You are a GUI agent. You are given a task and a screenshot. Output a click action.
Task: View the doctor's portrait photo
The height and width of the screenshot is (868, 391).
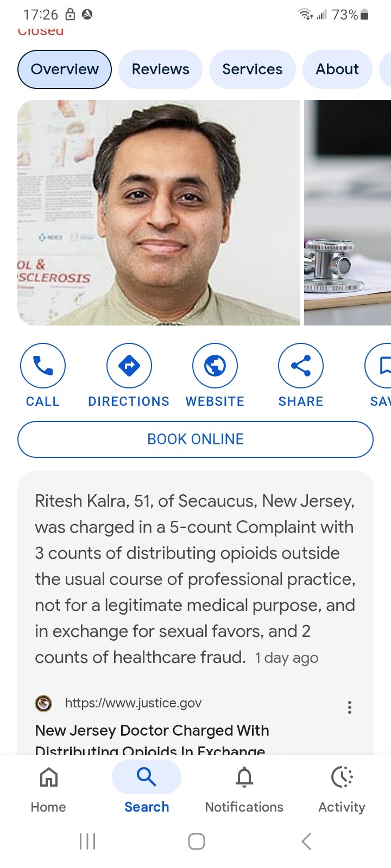[x=159, y=213]
